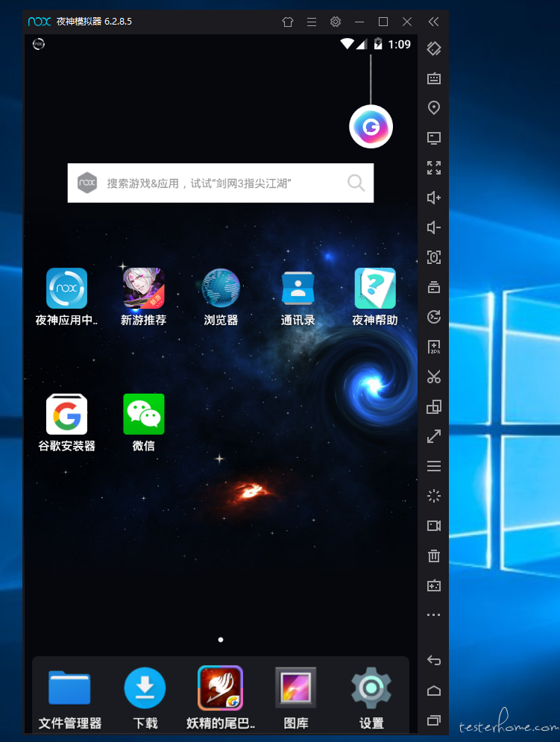Screen dimensions: 560x742
Task: Expand more tools with the three-dots sidebar icon
Action: click(x=434, y=615)
